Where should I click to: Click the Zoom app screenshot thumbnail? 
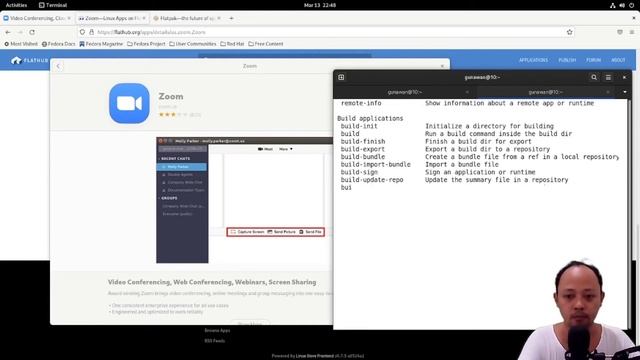(244, 200)
